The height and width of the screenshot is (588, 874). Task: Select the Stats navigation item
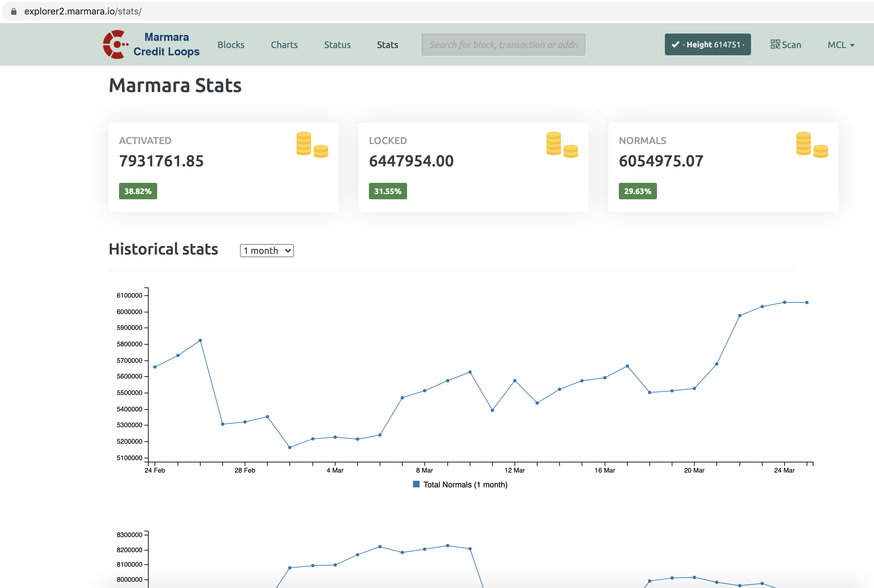pyautogui.click(x=387, y=45)
